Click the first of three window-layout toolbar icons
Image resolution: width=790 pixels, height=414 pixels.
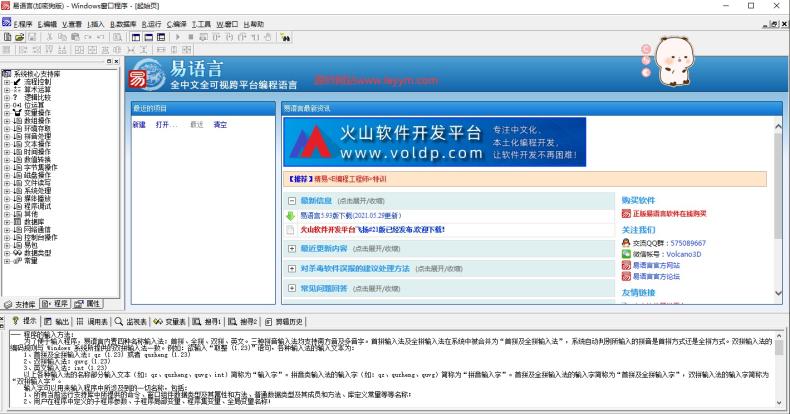136,37
